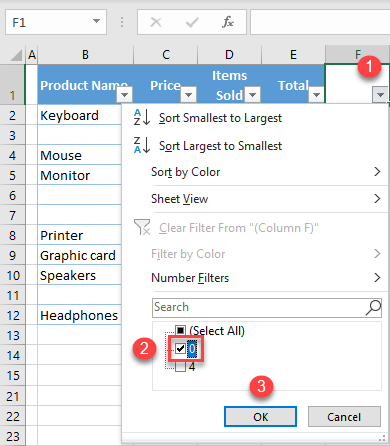Select column C header

coord(166,55)
